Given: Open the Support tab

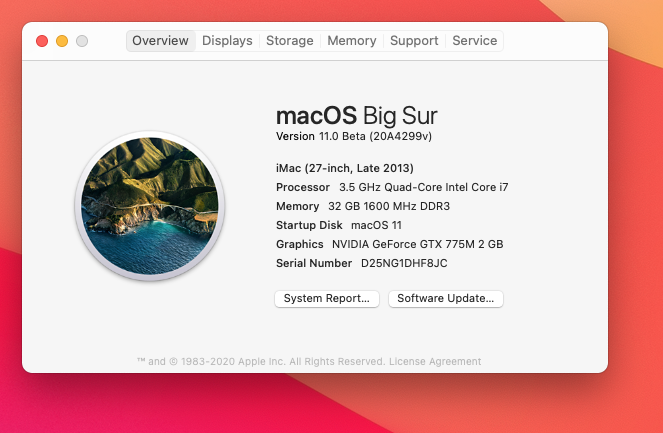Looking at the screenshot, I should (414, 41).
